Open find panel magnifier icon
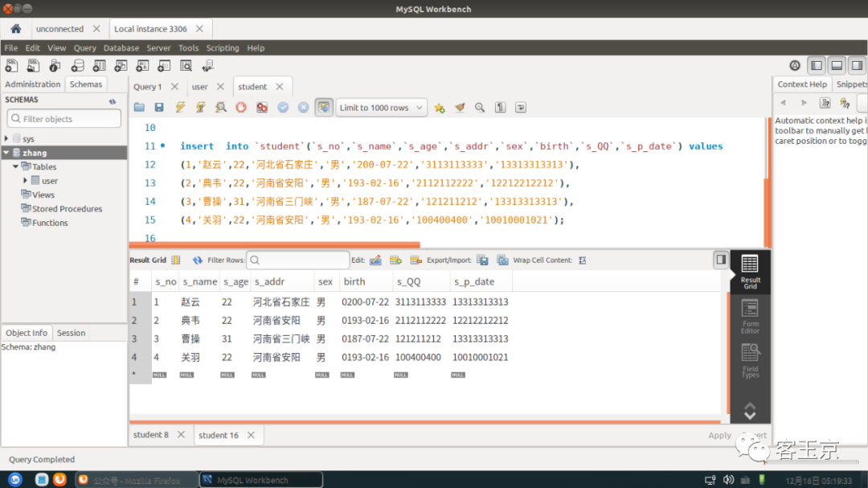868x488 pixels. (480, 108)
